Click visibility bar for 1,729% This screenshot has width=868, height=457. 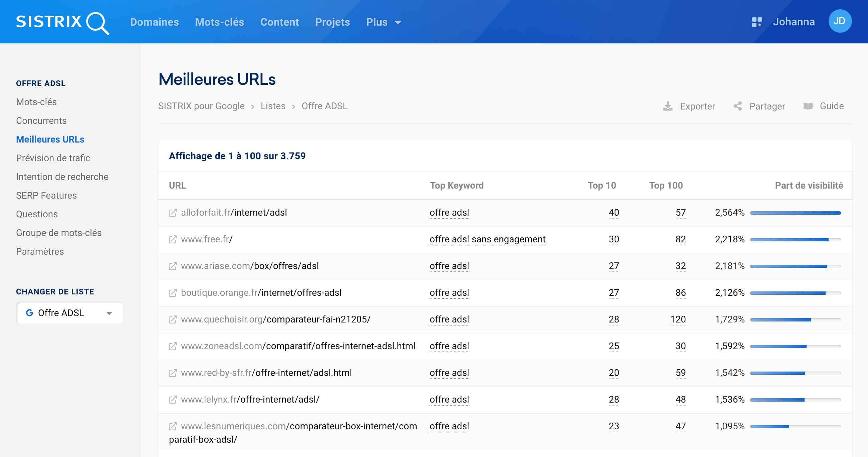[x=795, y=320]
